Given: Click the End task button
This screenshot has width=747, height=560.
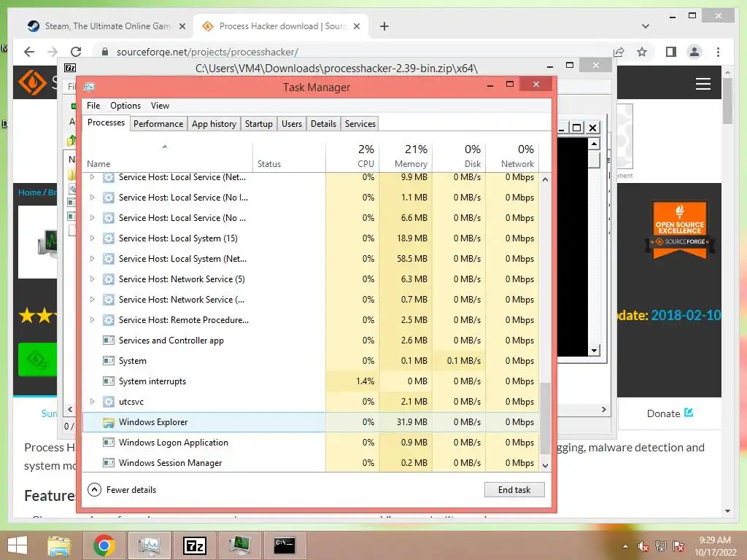Looking at the screenshot, I should [x=514, y=489].
